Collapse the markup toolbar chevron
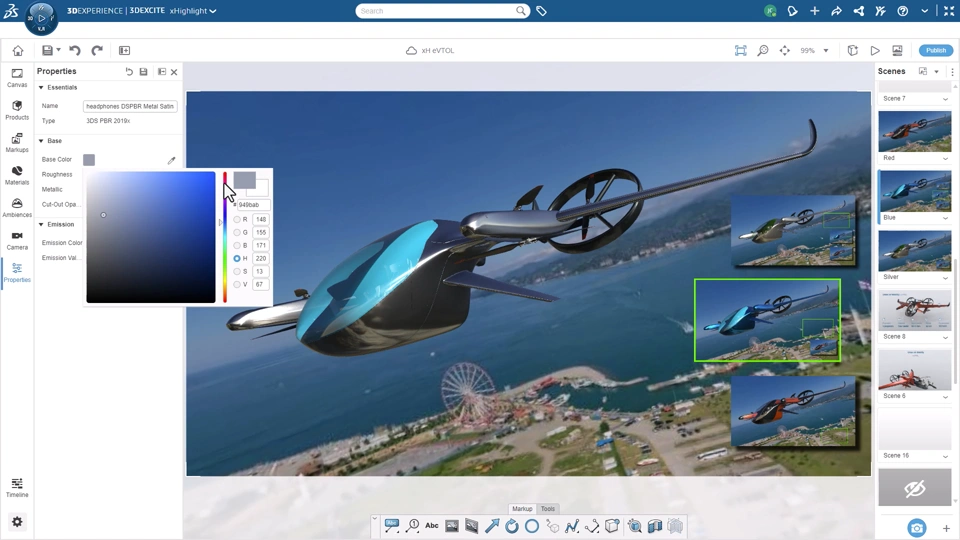This screenshot has width=960, height=540. pyautogui.click(x=375, y=519)
